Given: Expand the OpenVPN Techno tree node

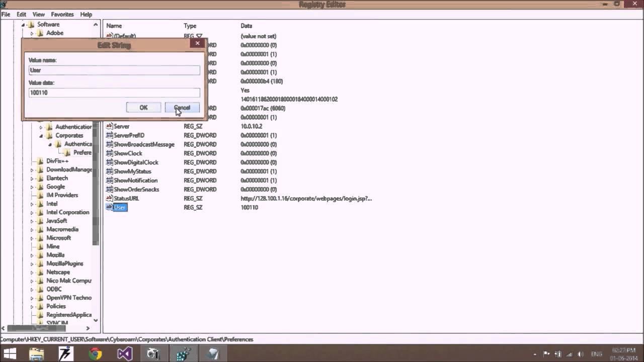Looking at the screenshot, I should coord(32,298).
